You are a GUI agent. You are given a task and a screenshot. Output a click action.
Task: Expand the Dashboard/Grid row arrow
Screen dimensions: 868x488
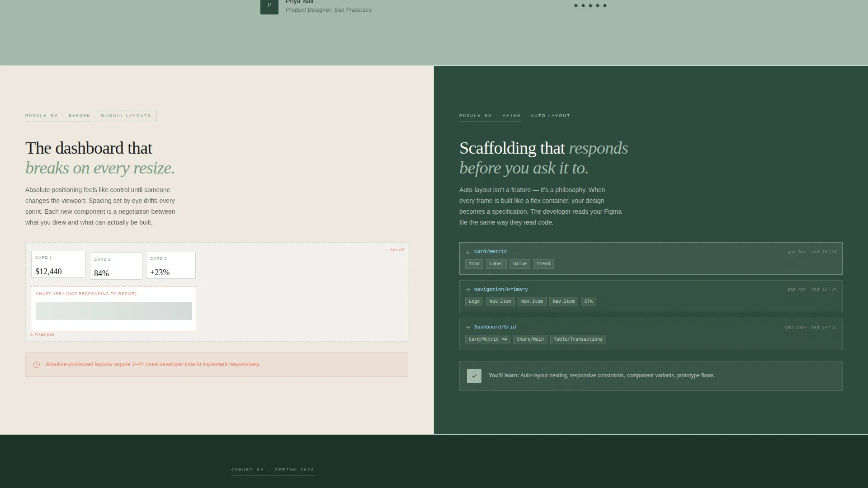(468, 328)
